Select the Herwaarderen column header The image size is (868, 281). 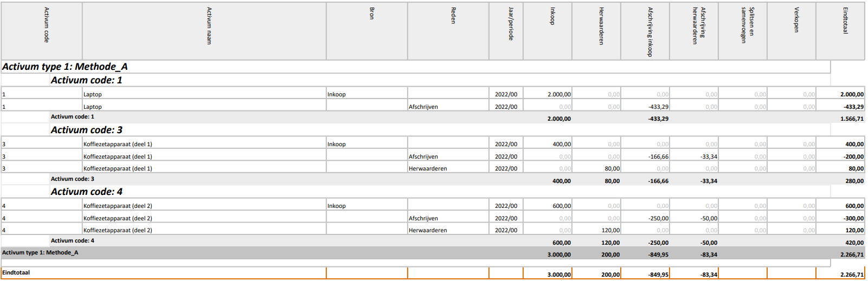tap(601, 26)
